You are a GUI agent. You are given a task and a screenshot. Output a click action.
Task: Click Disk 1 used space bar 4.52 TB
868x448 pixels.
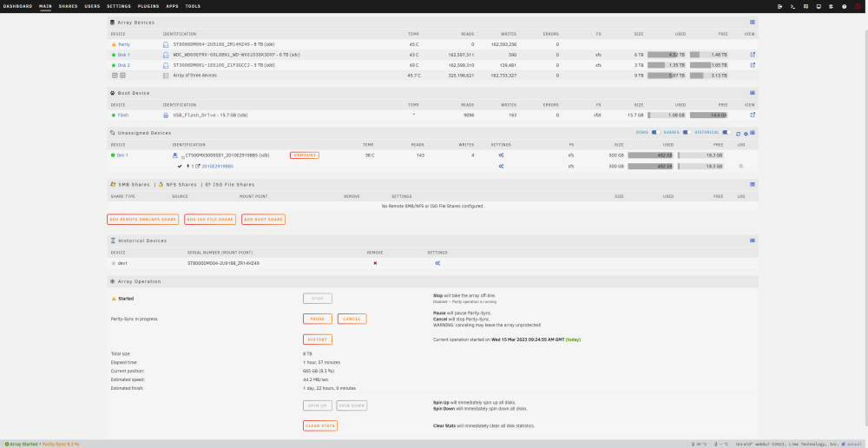pyautogui.click(x=667, y=55)
